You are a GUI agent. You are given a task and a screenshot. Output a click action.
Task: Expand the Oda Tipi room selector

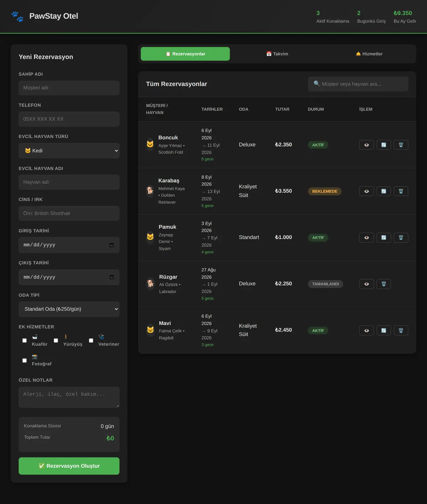(x=69, y=309)
